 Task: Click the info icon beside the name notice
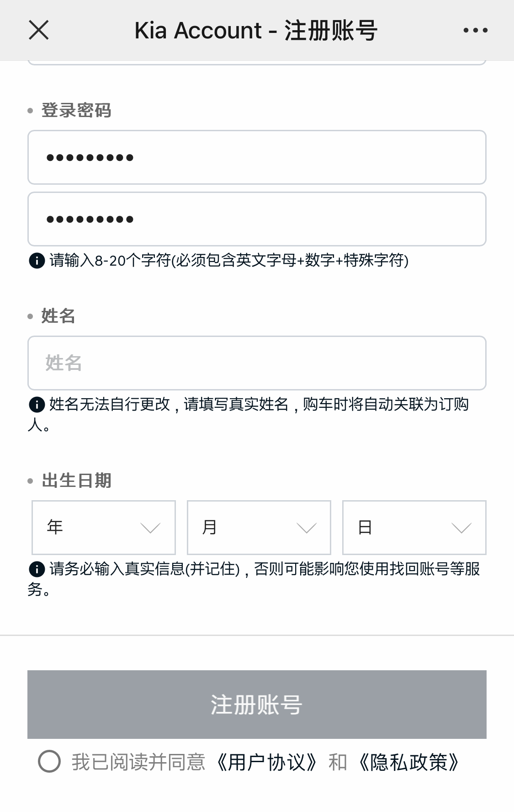point(37,405)
